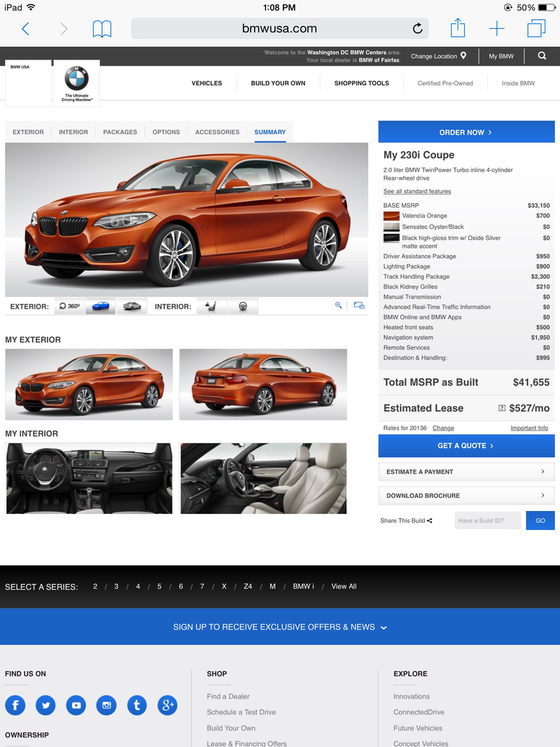Select the Z4 series
This screenshot has height=747, width=560.
[248, 586]
